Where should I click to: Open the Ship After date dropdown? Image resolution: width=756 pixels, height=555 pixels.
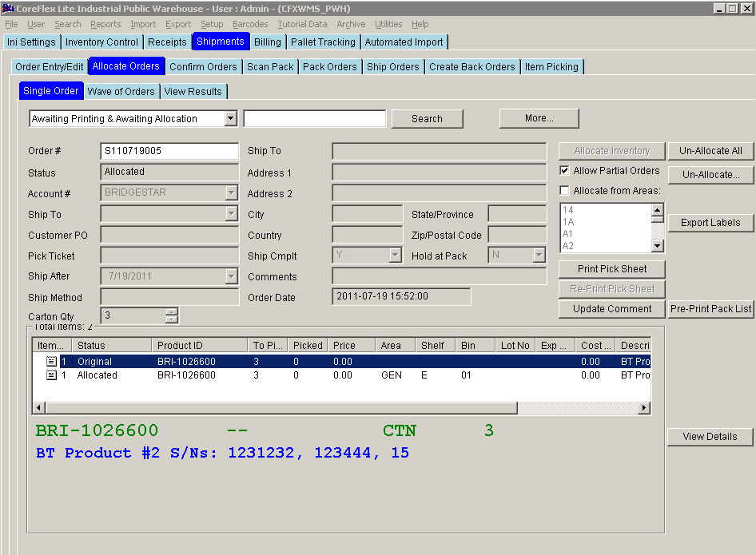(x=232, y=276)
